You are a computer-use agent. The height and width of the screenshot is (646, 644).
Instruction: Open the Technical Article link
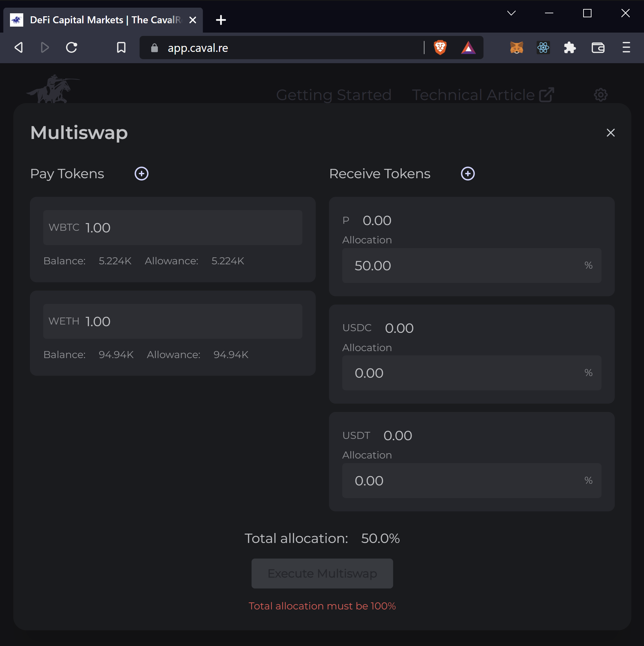483,95
